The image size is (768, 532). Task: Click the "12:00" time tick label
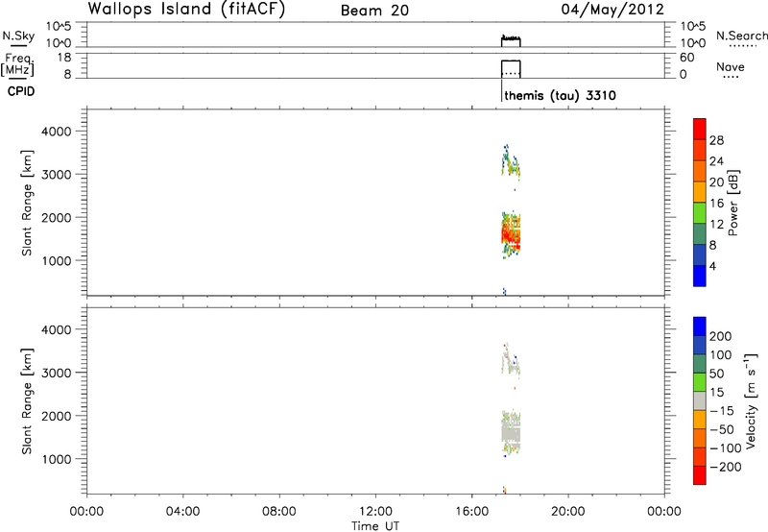click(375, 512)
